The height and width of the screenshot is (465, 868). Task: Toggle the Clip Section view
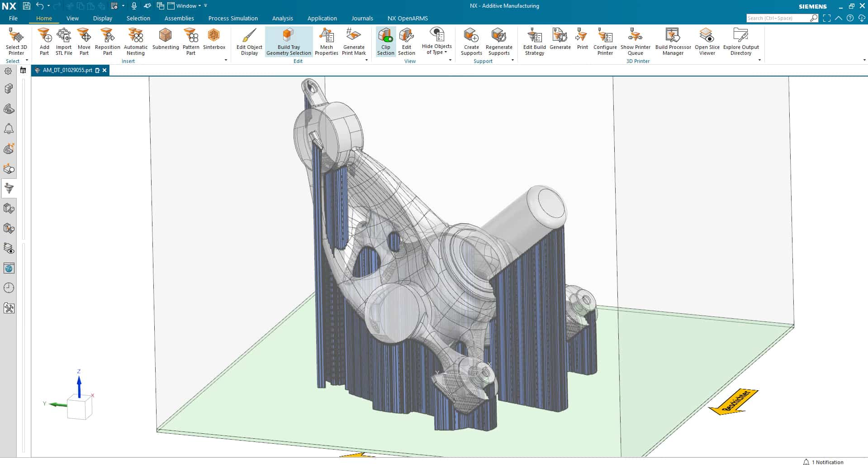click(x=386, y=41)
